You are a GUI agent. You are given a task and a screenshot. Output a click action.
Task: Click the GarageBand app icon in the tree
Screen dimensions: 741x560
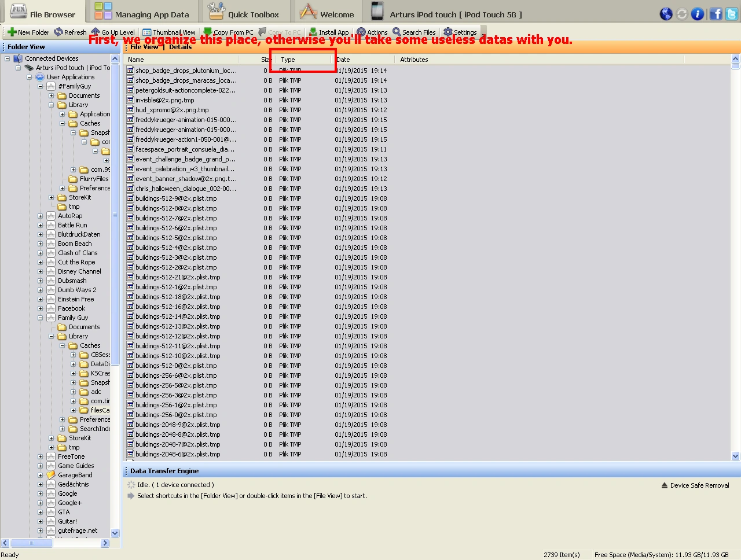click(51, 475)
